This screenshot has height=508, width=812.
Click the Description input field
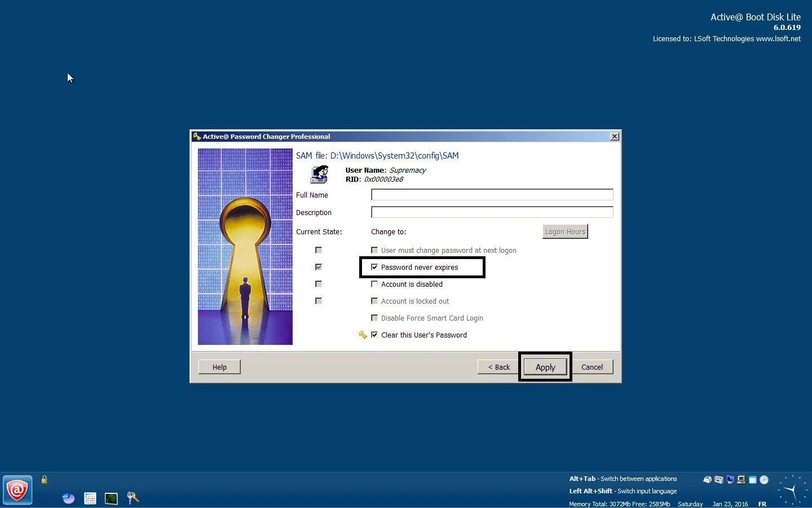coord(492,212)
